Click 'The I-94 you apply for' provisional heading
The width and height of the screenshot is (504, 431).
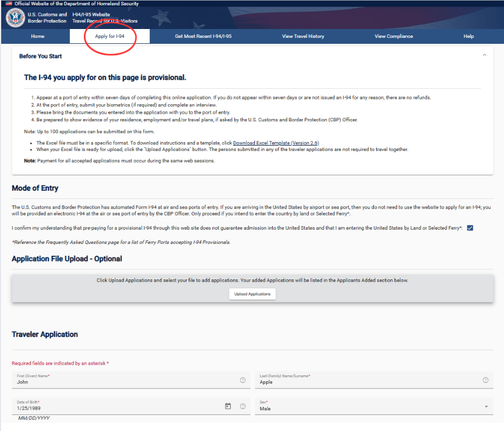click(x=105, y=78)
